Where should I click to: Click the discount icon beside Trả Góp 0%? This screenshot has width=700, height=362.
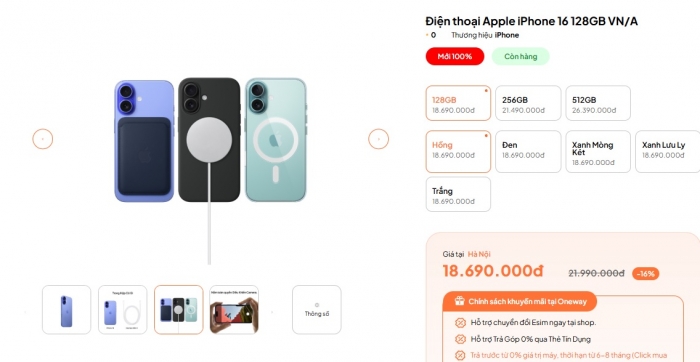click(x=460, y=339)
